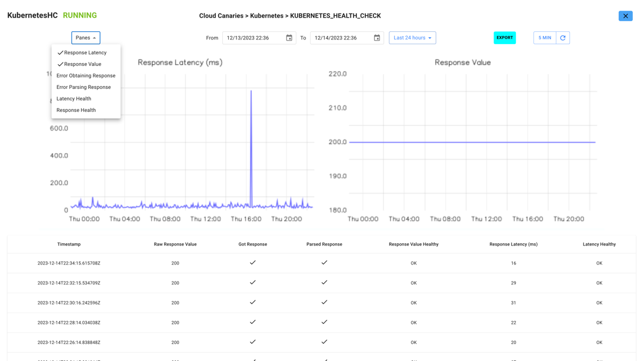Click latency value 29 in the table
The width and height of the screenshot is (644, 361).
[x=513, y=283]
